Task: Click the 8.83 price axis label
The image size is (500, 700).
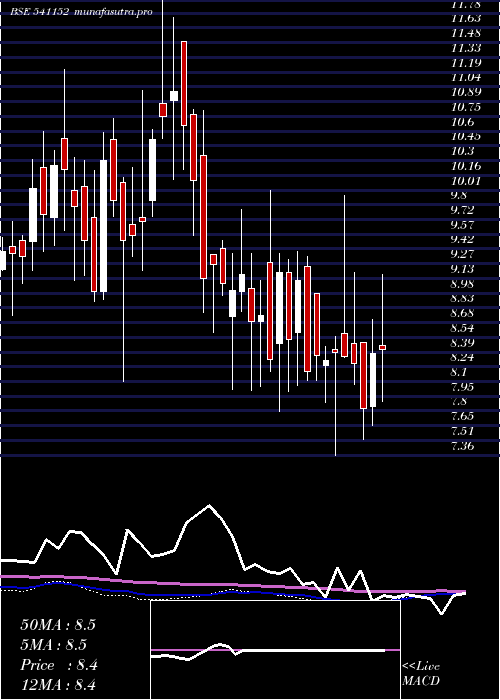Action: 462,298
